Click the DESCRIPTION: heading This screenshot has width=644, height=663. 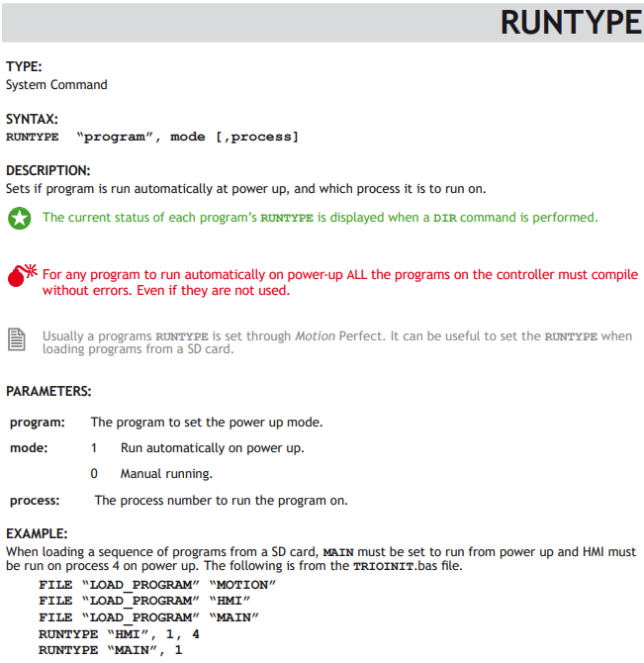(x=48, y=171)
